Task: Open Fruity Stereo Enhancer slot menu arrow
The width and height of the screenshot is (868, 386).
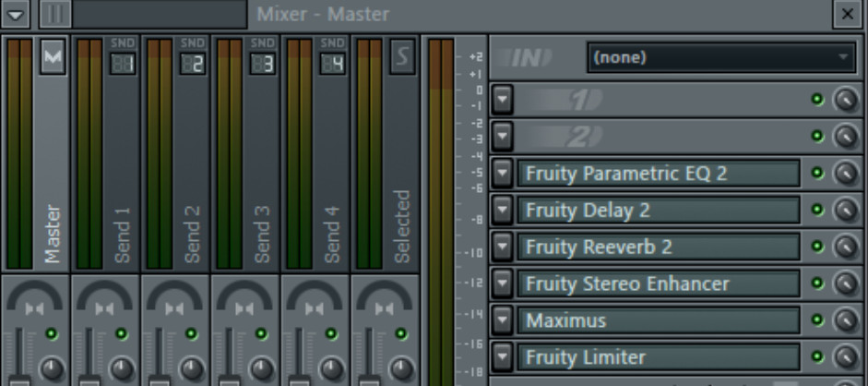Action: click(502, 283)
